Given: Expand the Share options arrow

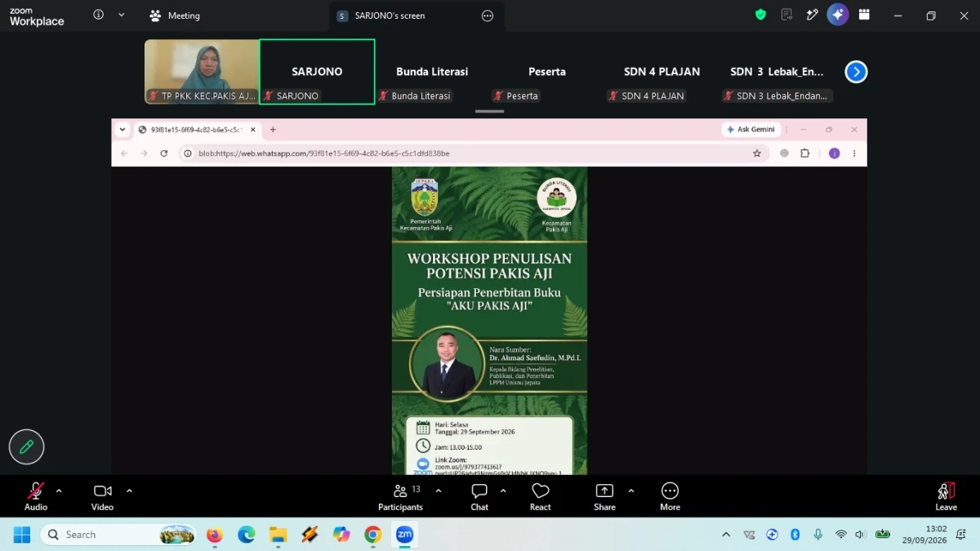Looking at the screenshot, I should click(x=630, y=491).
